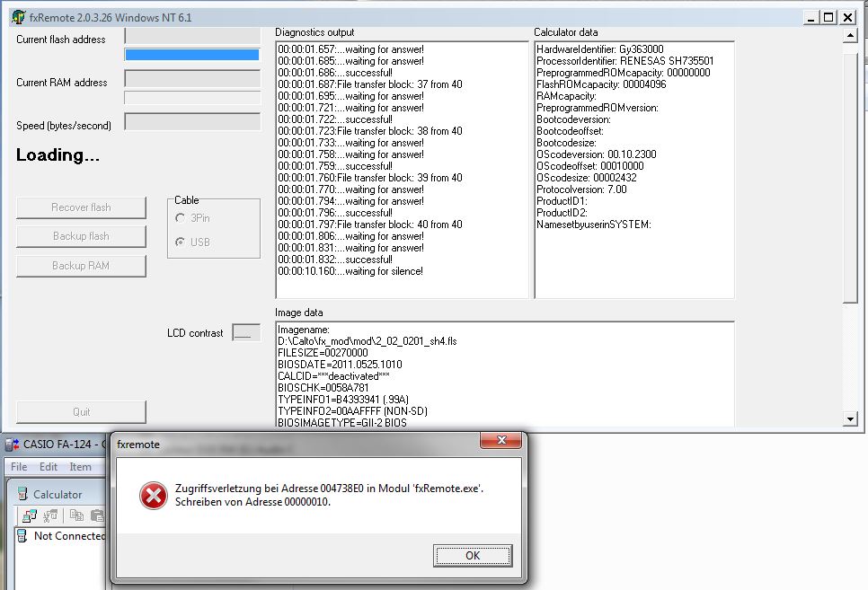Open the Item menu in CASIO FA-124

(x=80, y=467)
